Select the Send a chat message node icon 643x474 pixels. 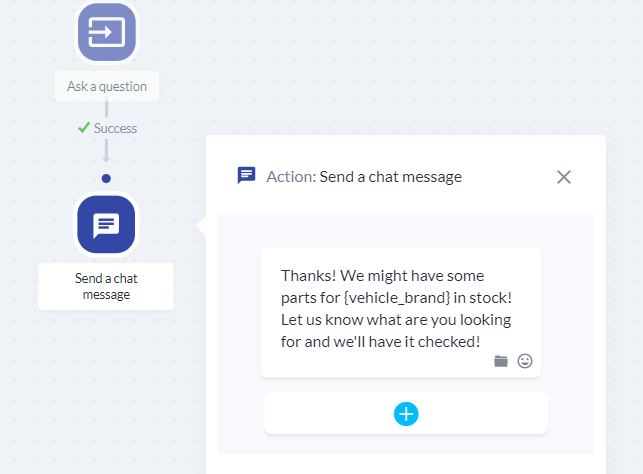(106, 224)
